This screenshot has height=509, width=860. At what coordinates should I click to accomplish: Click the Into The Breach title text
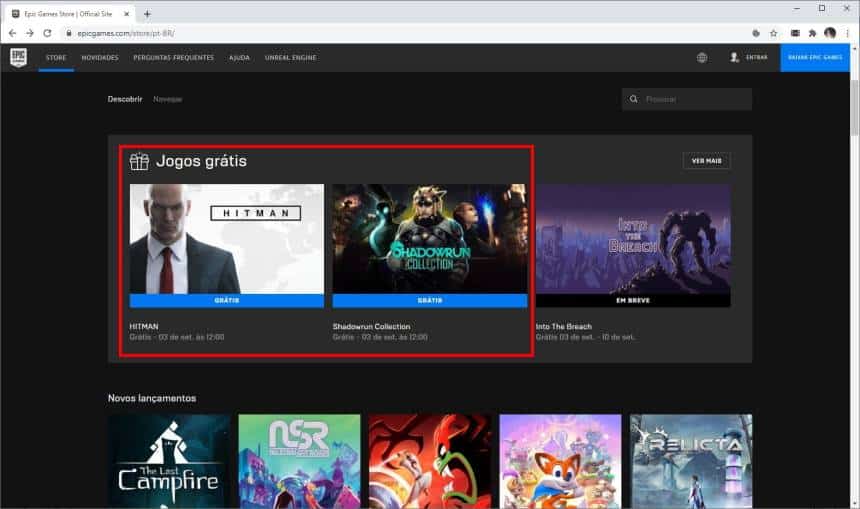(564, 326)
